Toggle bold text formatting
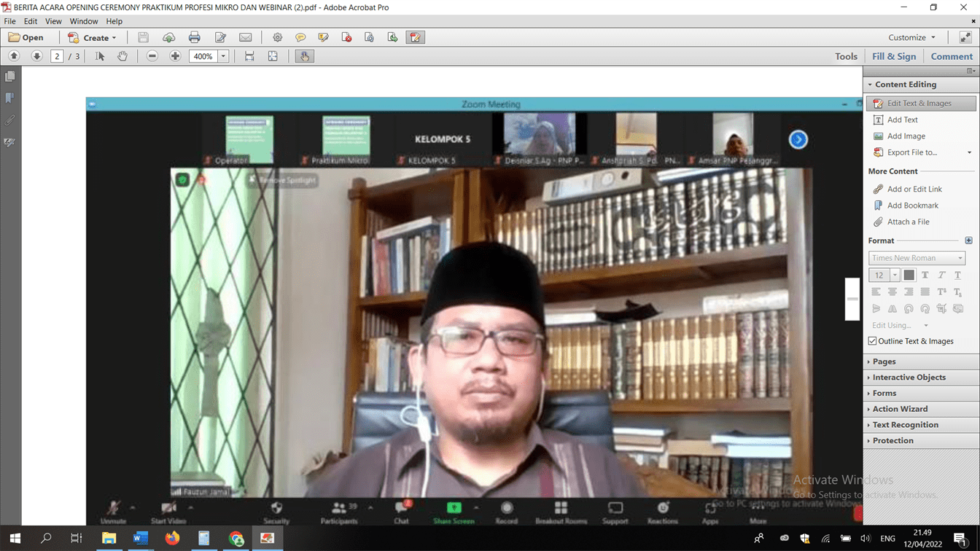This screenshot has width=980, height=551. [x=925, y=275]
